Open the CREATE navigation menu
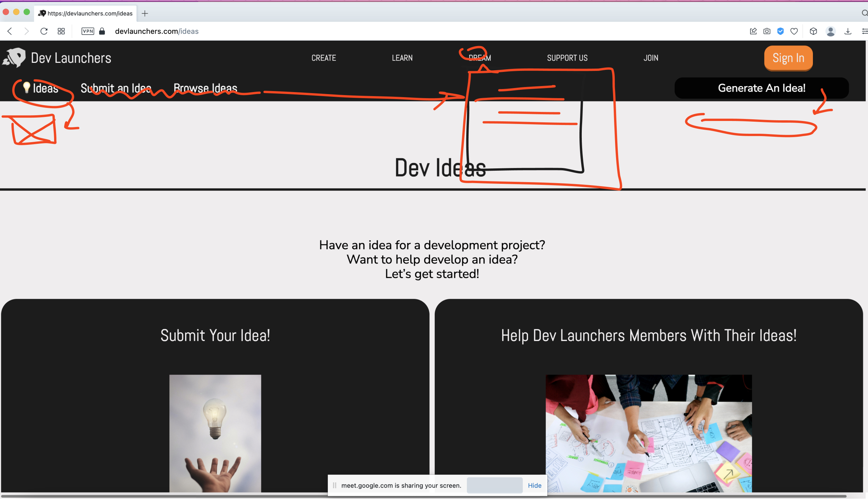Image resolution: width=868 pixels, height=500 pixels. (323, 58)
